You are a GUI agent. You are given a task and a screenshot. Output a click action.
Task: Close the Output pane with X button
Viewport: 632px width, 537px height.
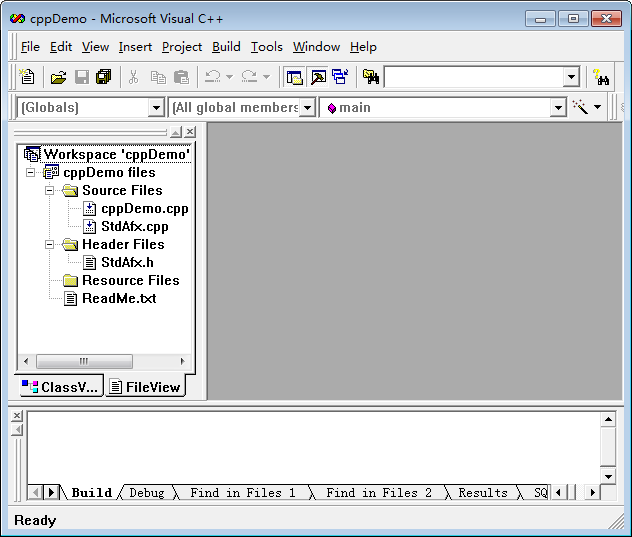click(x=17, y=416)
